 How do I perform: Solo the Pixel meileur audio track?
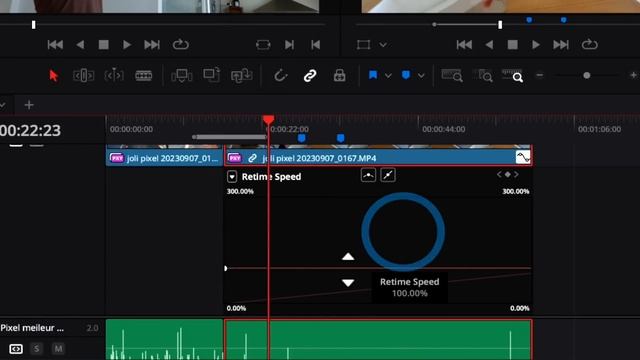tap(37, 349)
